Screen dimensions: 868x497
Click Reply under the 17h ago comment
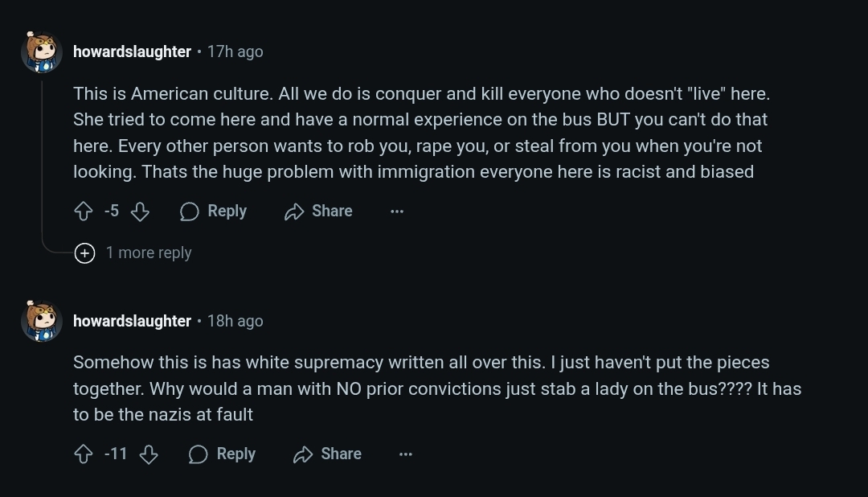(x=214, y=212)
